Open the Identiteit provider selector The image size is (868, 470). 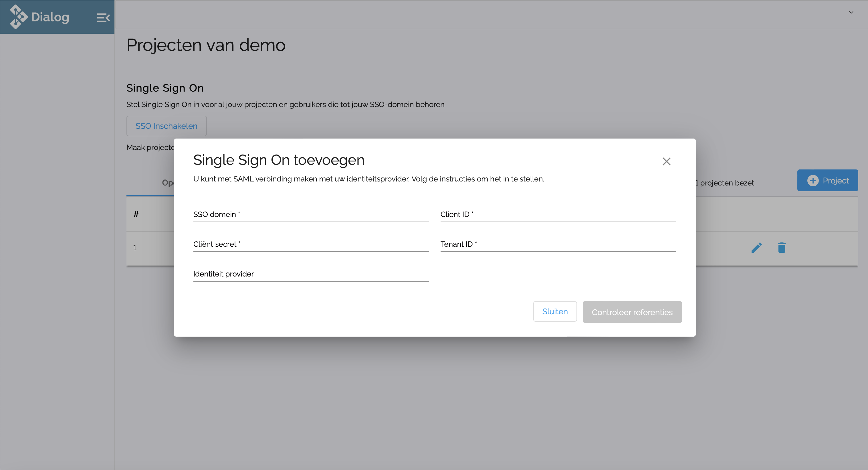pyautogui.click(x=311, y=274)
